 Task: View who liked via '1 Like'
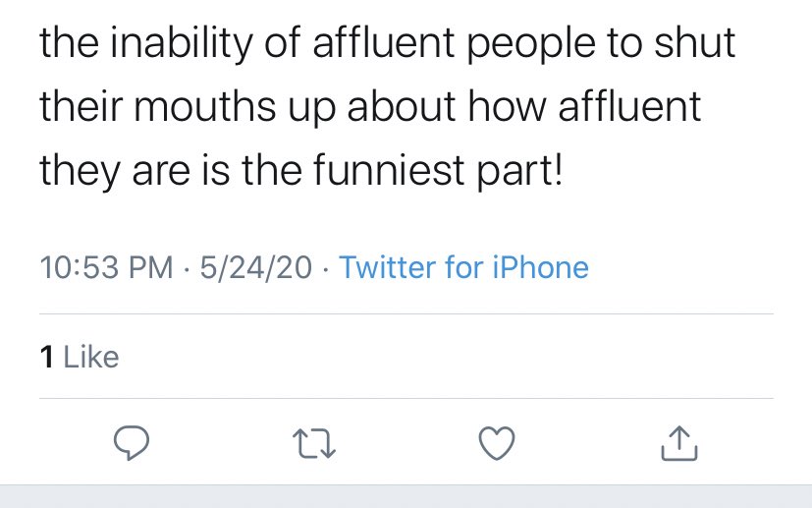80,357
